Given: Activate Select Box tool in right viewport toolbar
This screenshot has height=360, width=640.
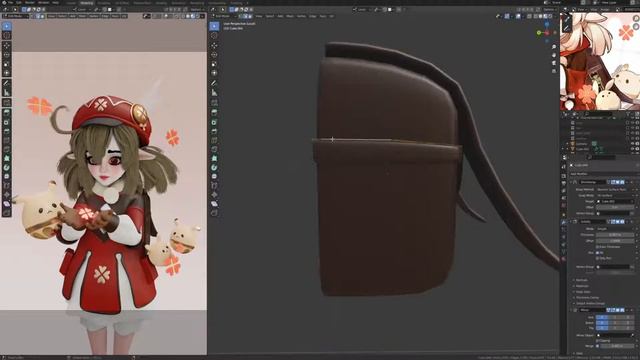Looking at the screenshot, I should [x=214, y=26].
